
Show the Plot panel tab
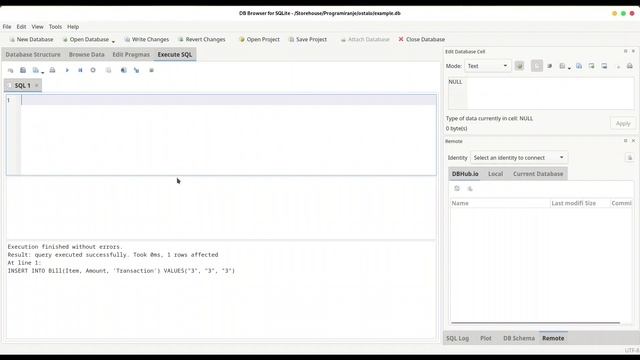tap(486, 338)
